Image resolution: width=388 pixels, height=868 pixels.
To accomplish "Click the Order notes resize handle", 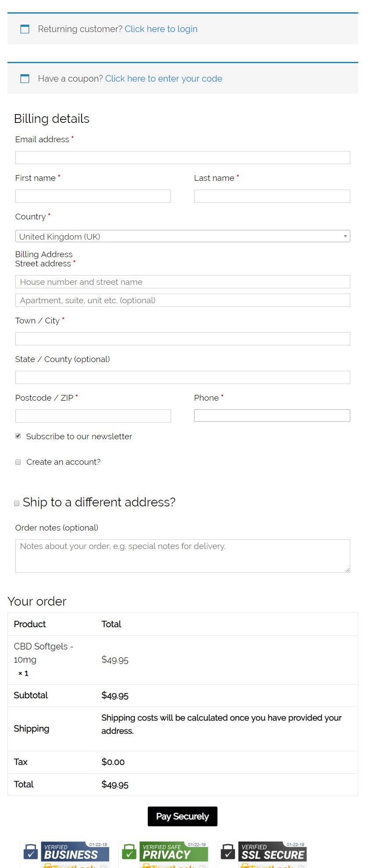I will (x=347, y=570).
